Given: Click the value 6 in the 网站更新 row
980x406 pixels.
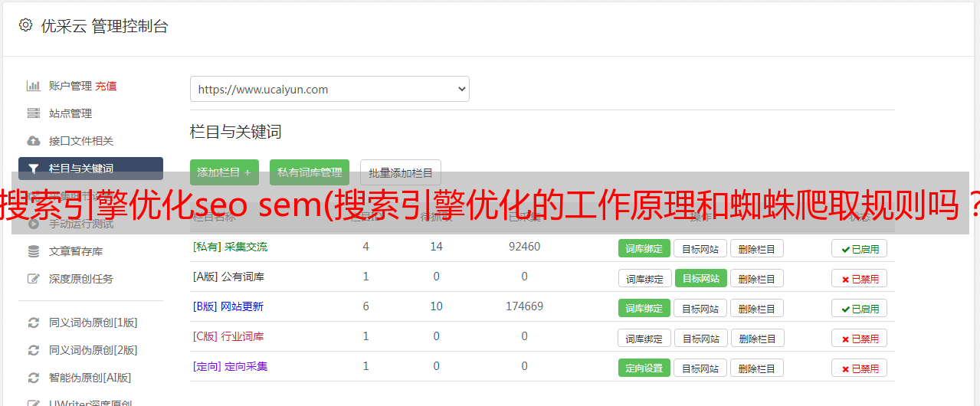Looking at the screenshot, I should 366,306.
